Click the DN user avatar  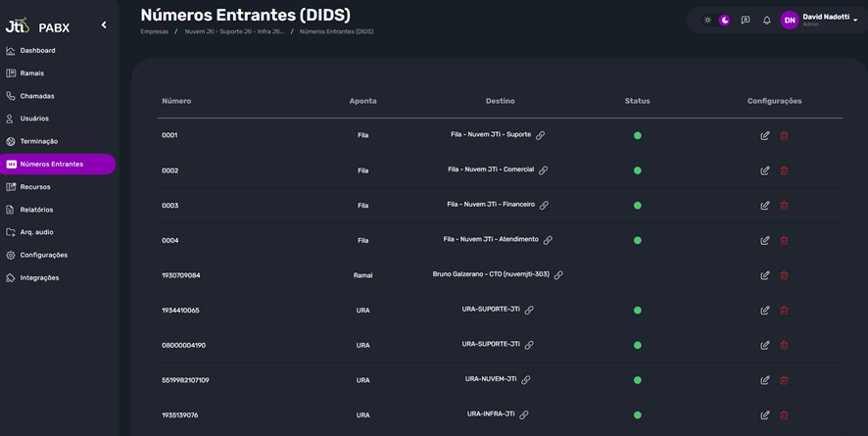tap(790, 21)
